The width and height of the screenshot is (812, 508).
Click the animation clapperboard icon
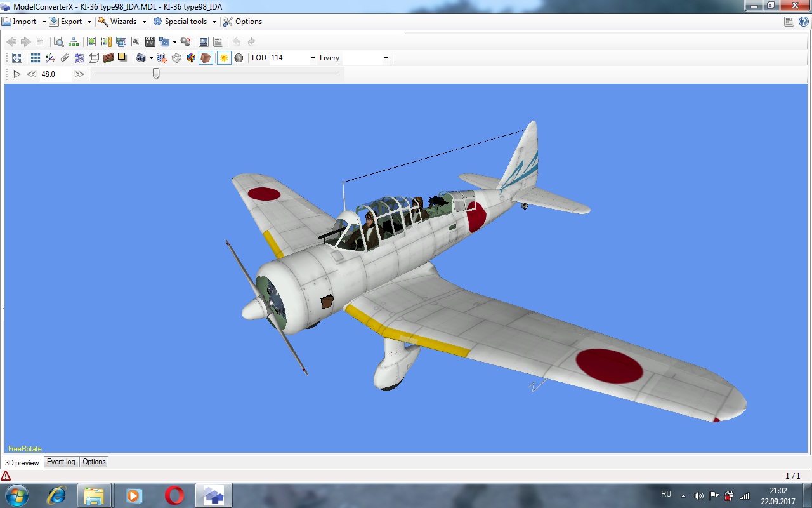(x=150, y=42)
